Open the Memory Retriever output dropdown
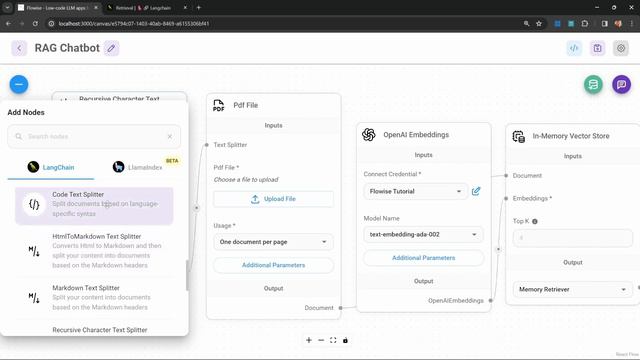 pos(573,289)
